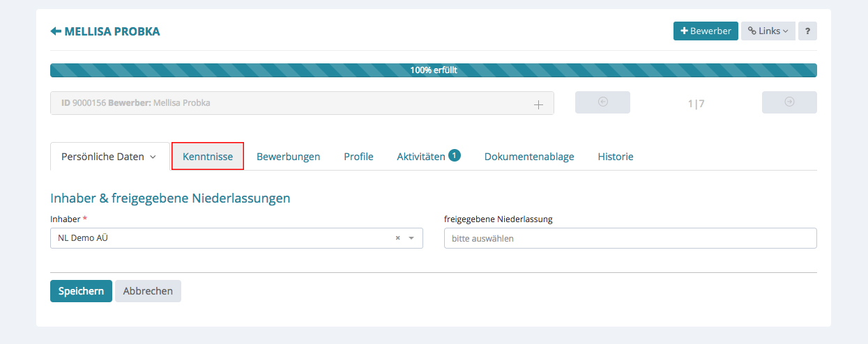Click the 100% erfüllt progress bar

click(x=433, y=70)
